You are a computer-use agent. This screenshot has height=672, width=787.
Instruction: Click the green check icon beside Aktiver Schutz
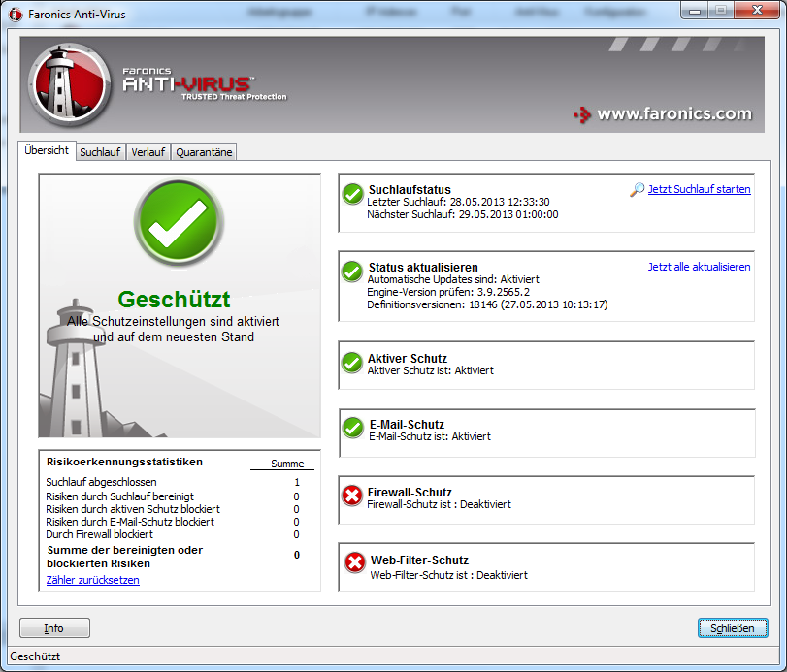352,363
